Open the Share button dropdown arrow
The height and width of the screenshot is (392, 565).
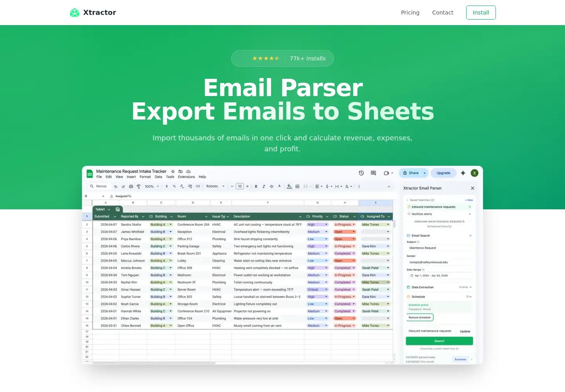(425, 173)
